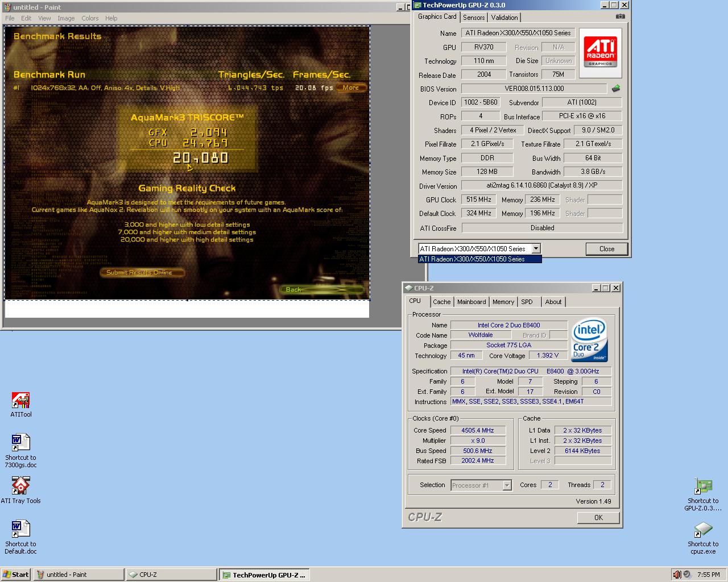Viewport: 728px width, 582px height.
Task: Click the GPU-Z screenshot camera icon
Action: pyautogui.click(x=621, y=16)
